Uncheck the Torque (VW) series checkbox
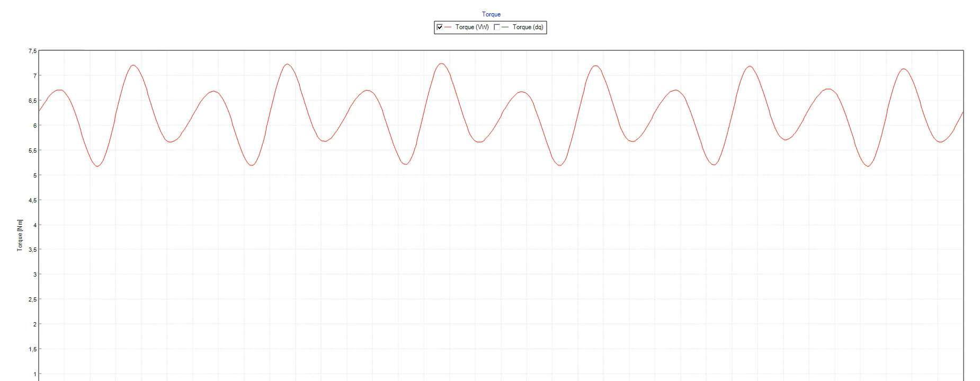The width and height of the screenshot is (980, 381). tap(440, 27)
